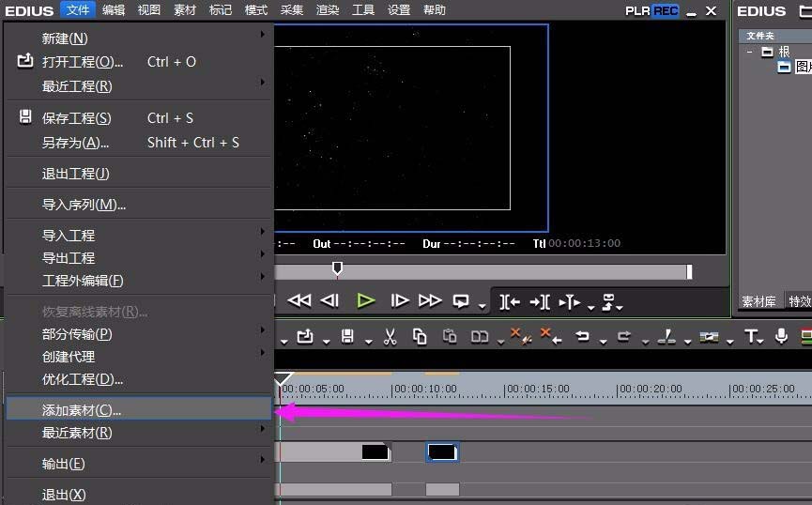Toggle the PLR/REC mode switch
The height and width of the screenshot is (505, 812).
pyautogui.click(x=652, y=10)
